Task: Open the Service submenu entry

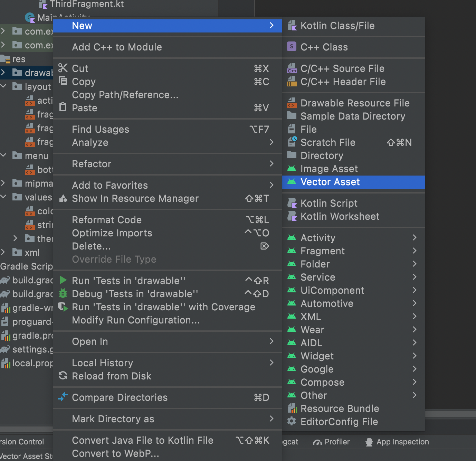Action: click(353, 277)
